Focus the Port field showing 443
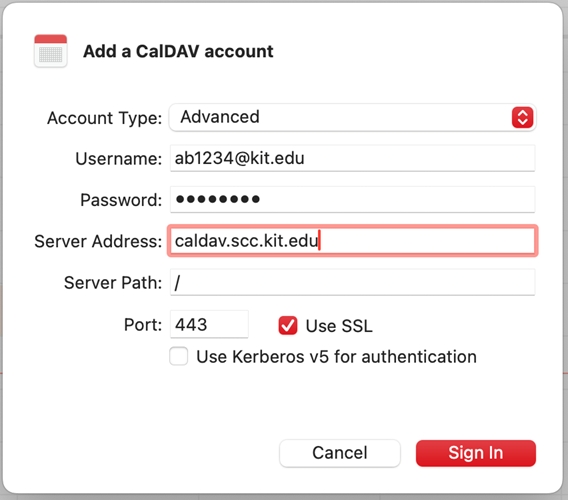 click(x=209, y=324)
